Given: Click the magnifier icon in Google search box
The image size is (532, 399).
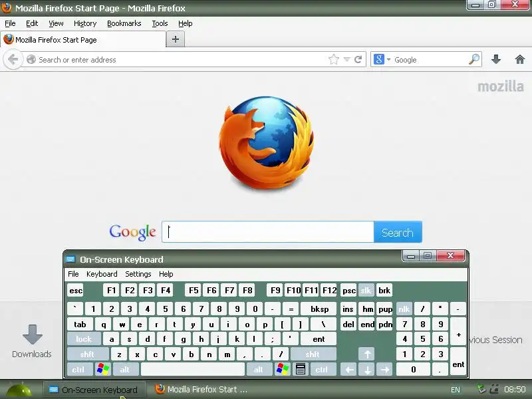Looking at the screenshot, I should 474,59.
